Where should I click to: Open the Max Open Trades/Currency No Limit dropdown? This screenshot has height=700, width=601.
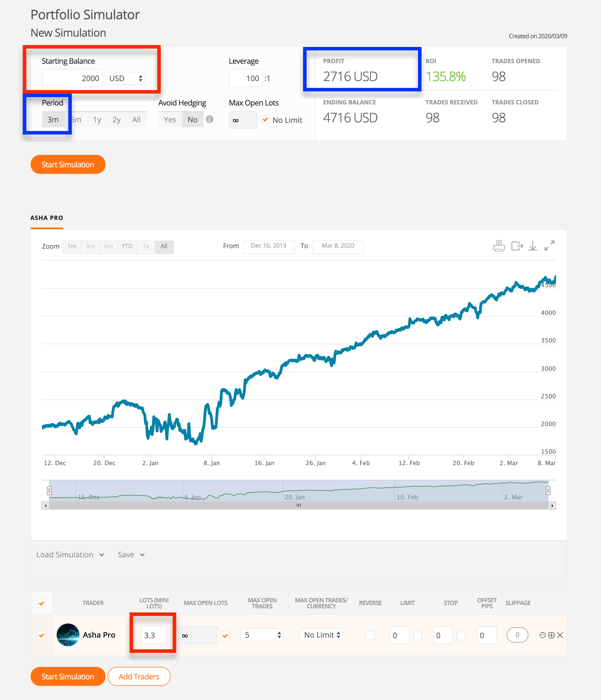coord(321,635)
